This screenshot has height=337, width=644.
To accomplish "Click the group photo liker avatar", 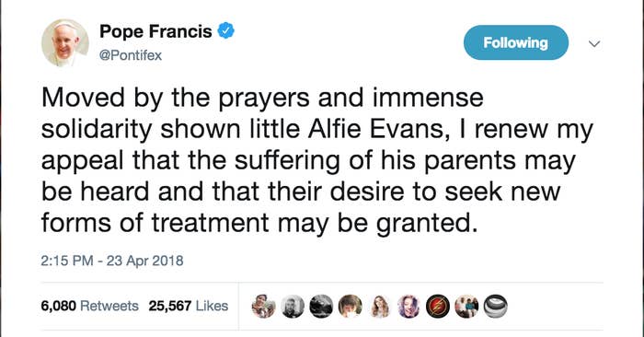I will point(466,307).
